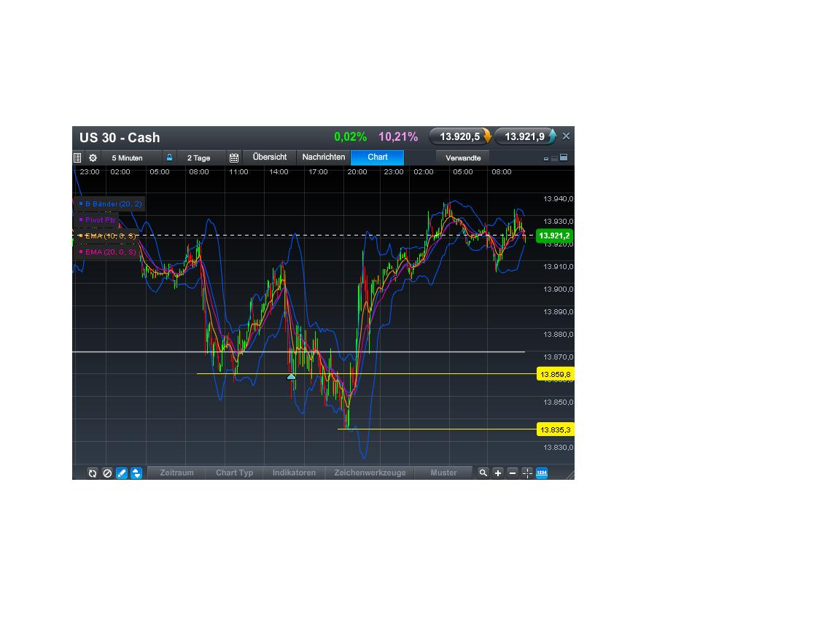Screen dimensions: 840x630
Task: Toggle the blue padlock timeframe lock
Action: tap(169, 157)
